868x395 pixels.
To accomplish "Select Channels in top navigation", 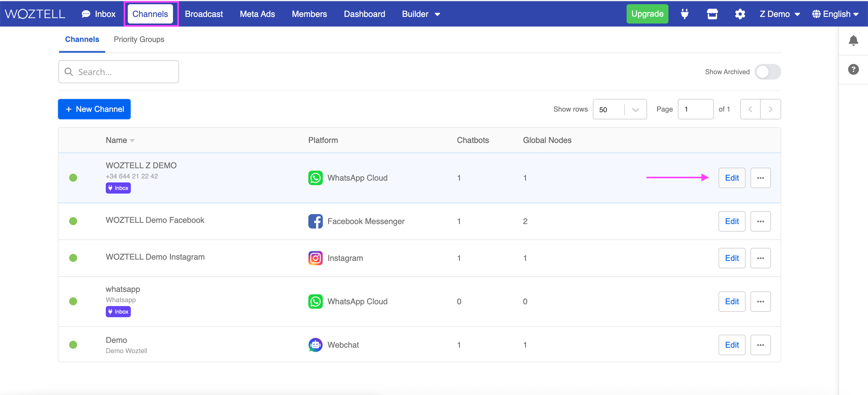I will pos(150,14).
